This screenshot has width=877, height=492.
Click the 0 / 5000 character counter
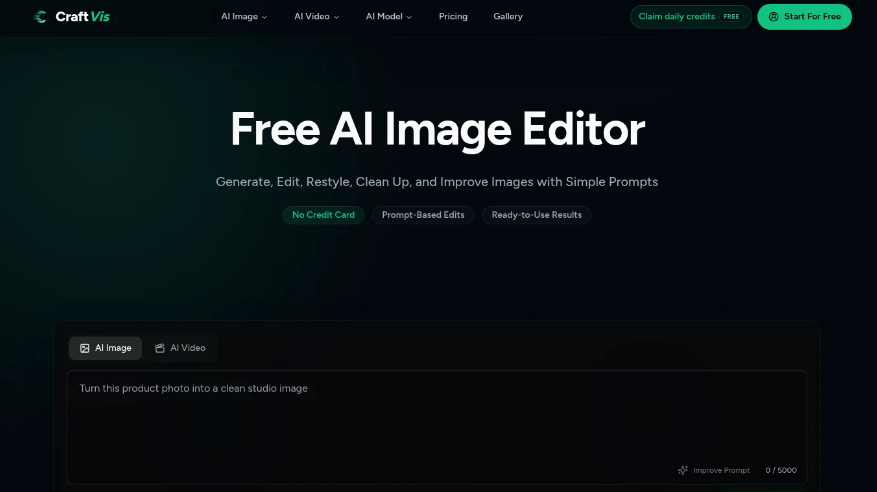(781, 470)
